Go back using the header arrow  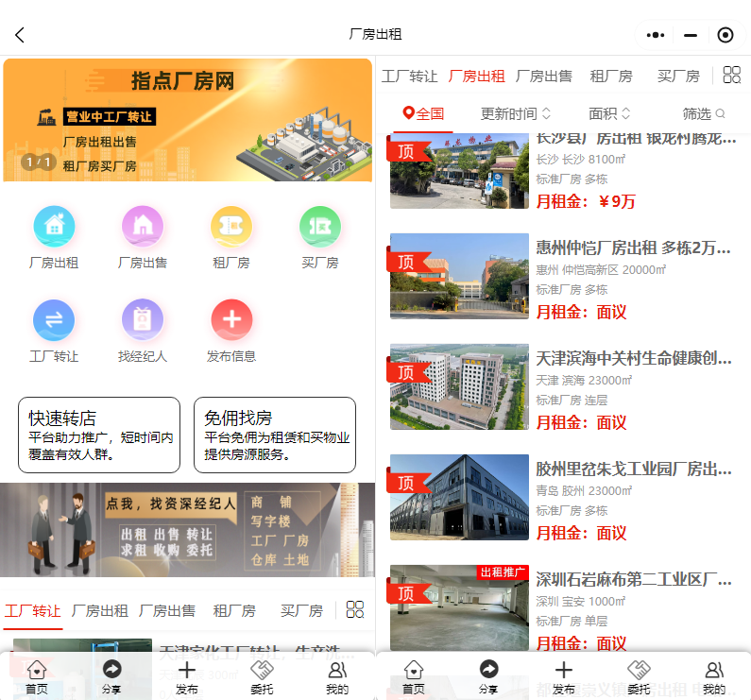[x=20, y=35]
